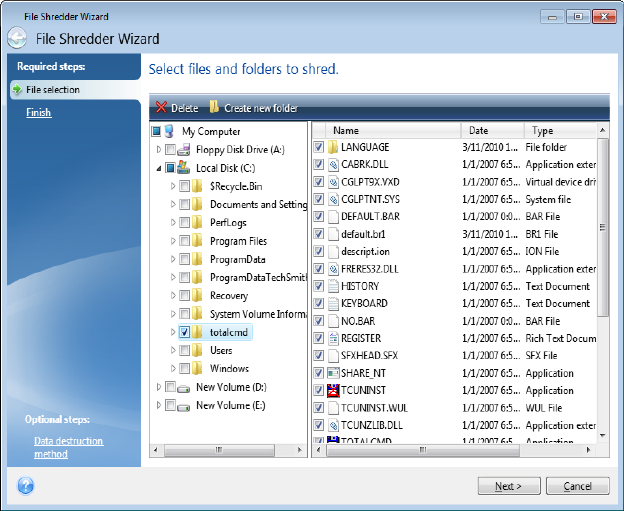Click the File selection green arrow icon
The image size is (624, 511).
17,89
